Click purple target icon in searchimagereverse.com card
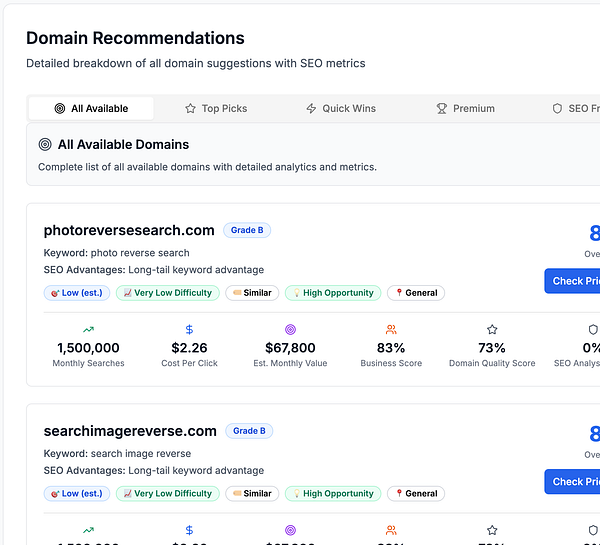600x545 pixels. (290, 530)
